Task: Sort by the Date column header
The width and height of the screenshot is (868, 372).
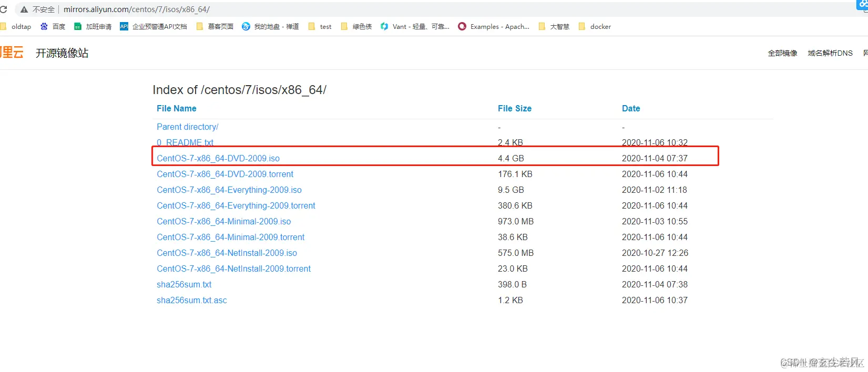Action: tap(631, 108)
